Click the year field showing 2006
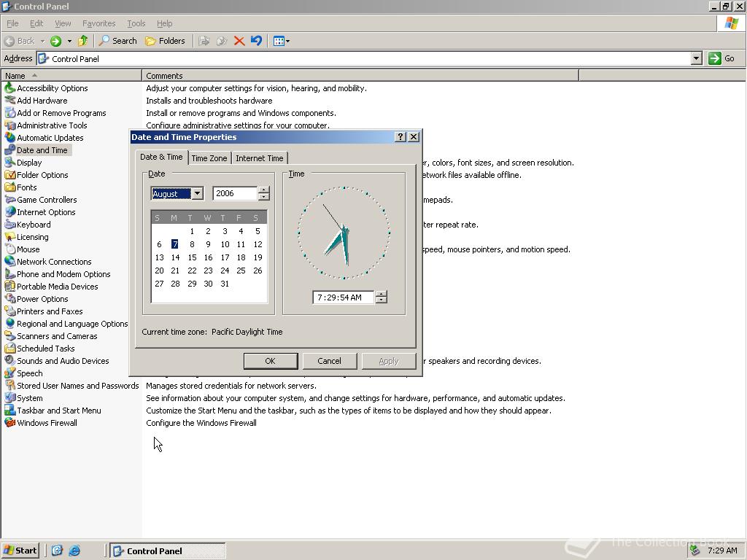The height and width of the screenshot is (560, 747). tap(235, 193)
